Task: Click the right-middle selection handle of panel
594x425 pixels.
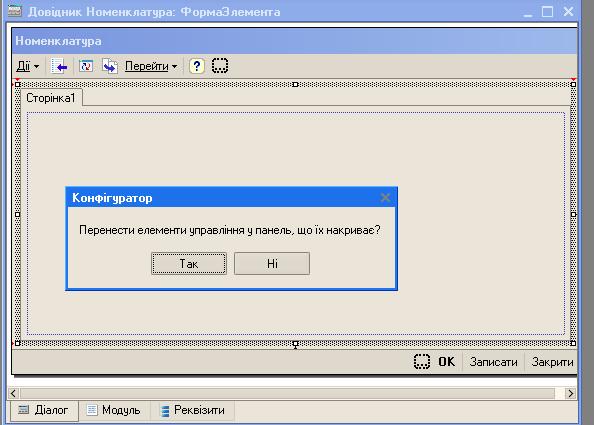Action: 574,214
